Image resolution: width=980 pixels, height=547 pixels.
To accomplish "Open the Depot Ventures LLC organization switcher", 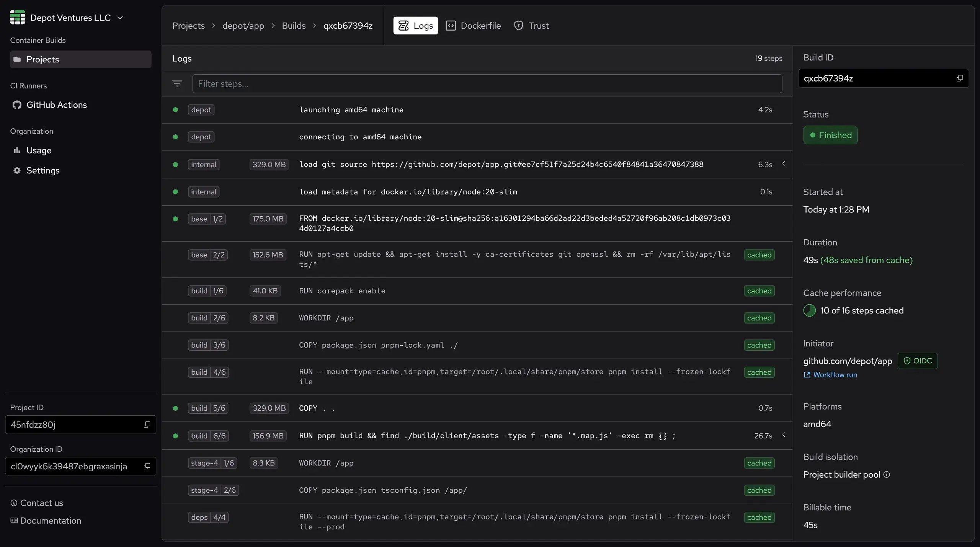I will (120, 17).
